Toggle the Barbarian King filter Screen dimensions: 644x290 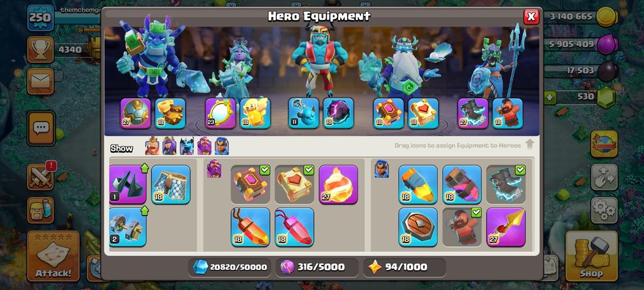(x=152, y=146)
